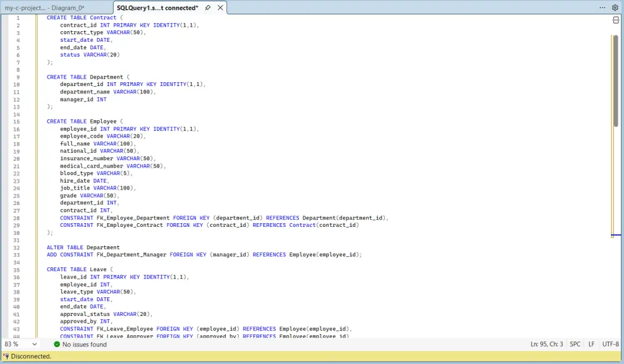The image size is (624, 364).
Task: Click the Disconnected status text
Action: pyautogui.click(x=31, y=356)
